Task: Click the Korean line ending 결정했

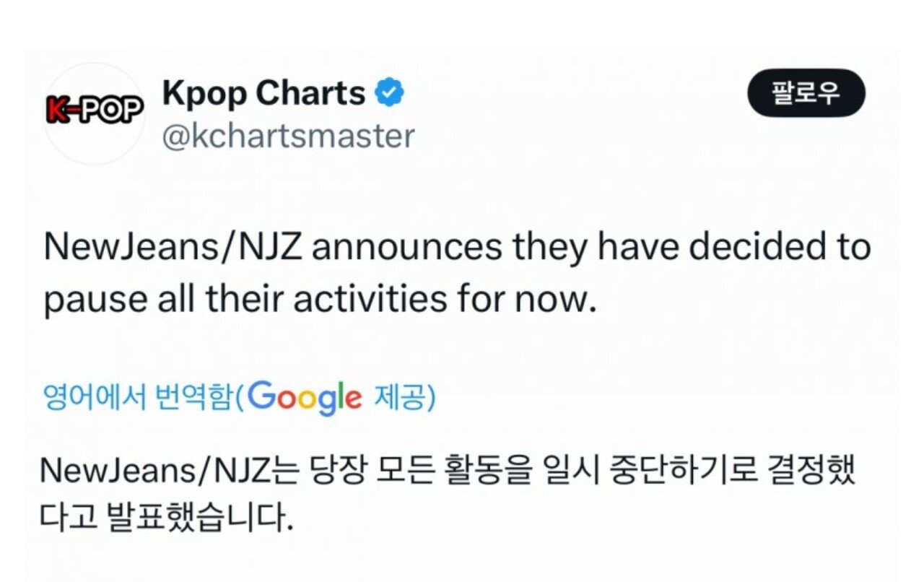Action: coord(448,472)
